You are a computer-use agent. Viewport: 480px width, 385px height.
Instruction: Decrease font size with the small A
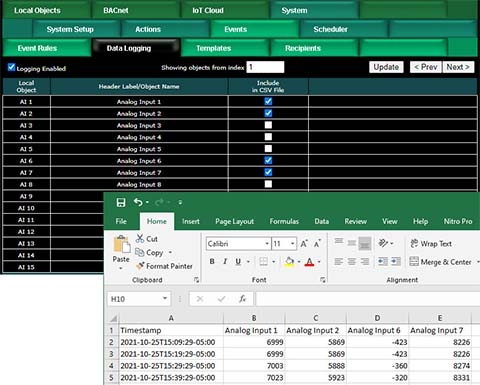tap(317, 244)
